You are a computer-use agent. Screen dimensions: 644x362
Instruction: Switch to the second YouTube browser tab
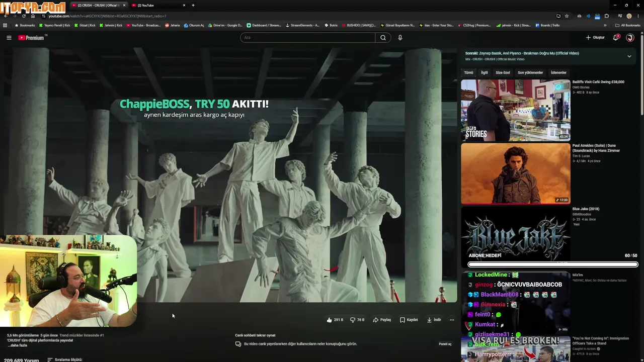159,5
